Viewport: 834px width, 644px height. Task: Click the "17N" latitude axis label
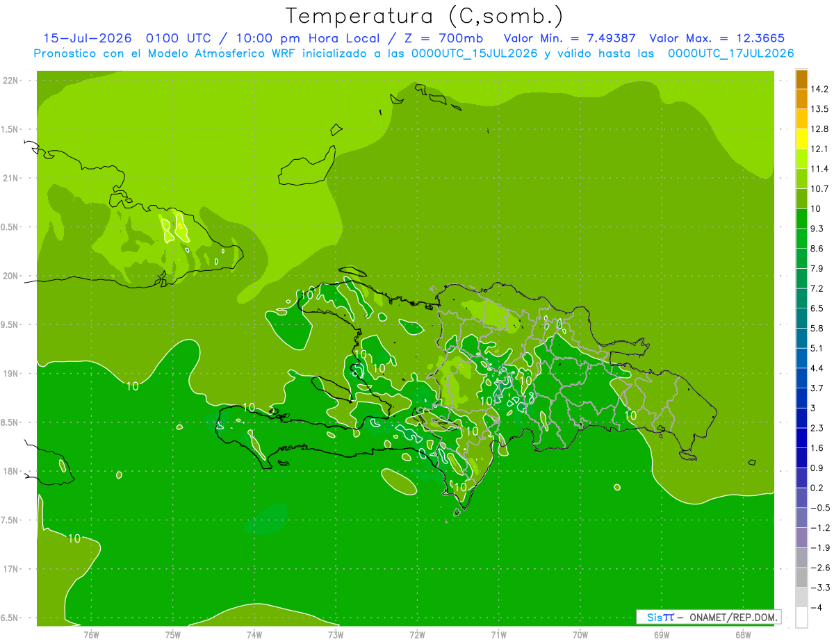(10, 570)
